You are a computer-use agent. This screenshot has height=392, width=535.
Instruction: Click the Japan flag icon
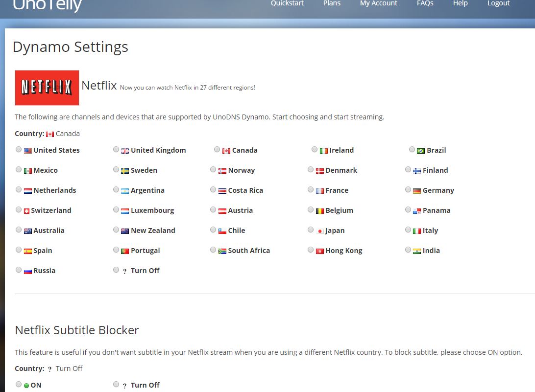pos(320,231)
